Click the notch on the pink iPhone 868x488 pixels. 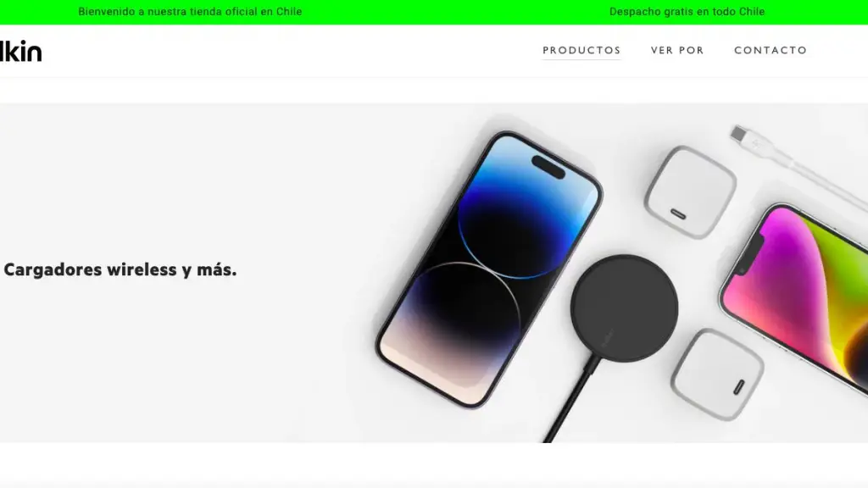coord(750,254)
